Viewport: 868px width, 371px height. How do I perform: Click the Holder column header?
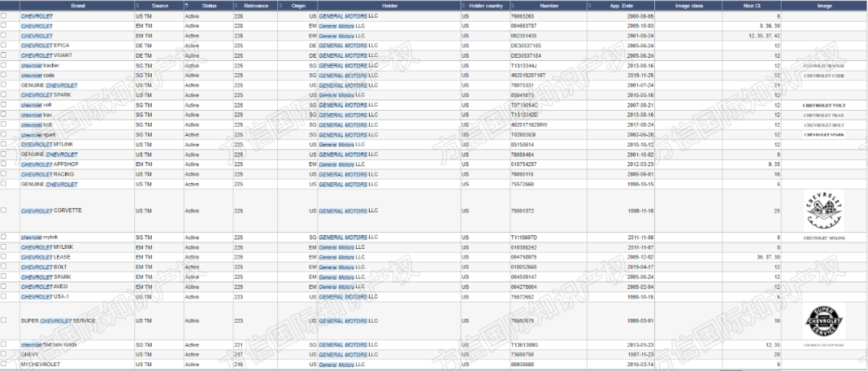coord(389,6)
